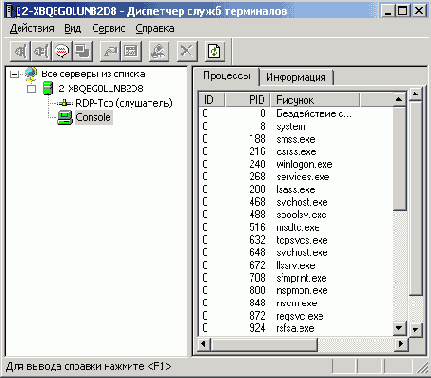This screenshot has width=431, height=378.
Task: Switch to the Процессы tab
Action: (x=227, y=76)
